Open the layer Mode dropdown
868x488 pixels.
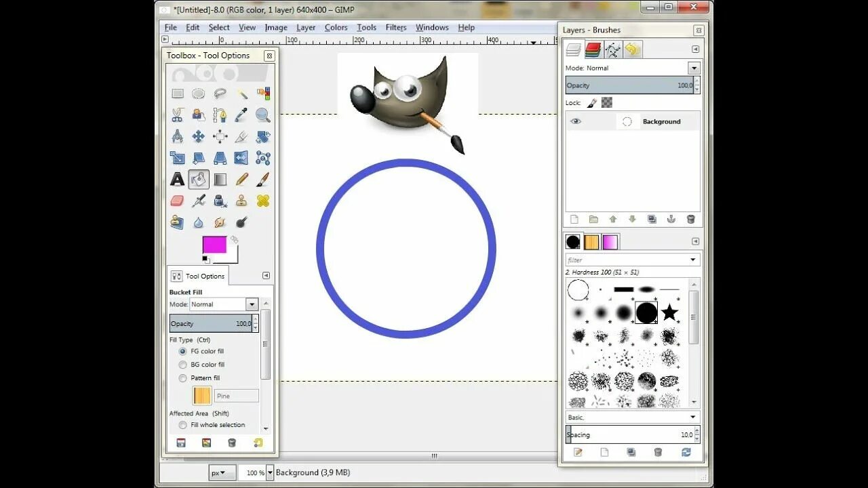[694, 68]
